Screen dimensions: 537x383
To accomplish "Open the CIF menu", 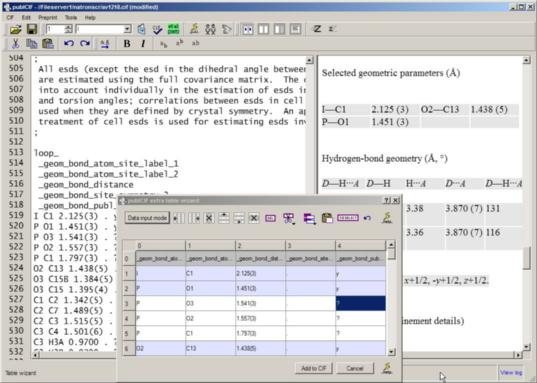I will [10, 17].
